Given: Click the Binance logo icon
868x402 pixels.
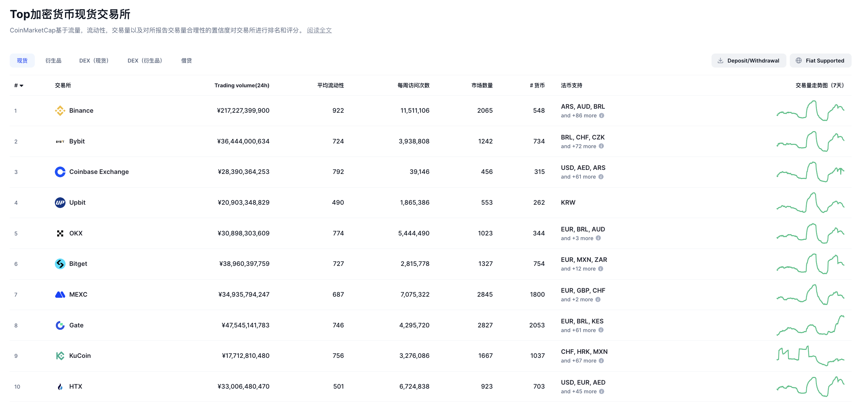Looking at the screenshot, I should pyautogui.click(x=60, y=110).
